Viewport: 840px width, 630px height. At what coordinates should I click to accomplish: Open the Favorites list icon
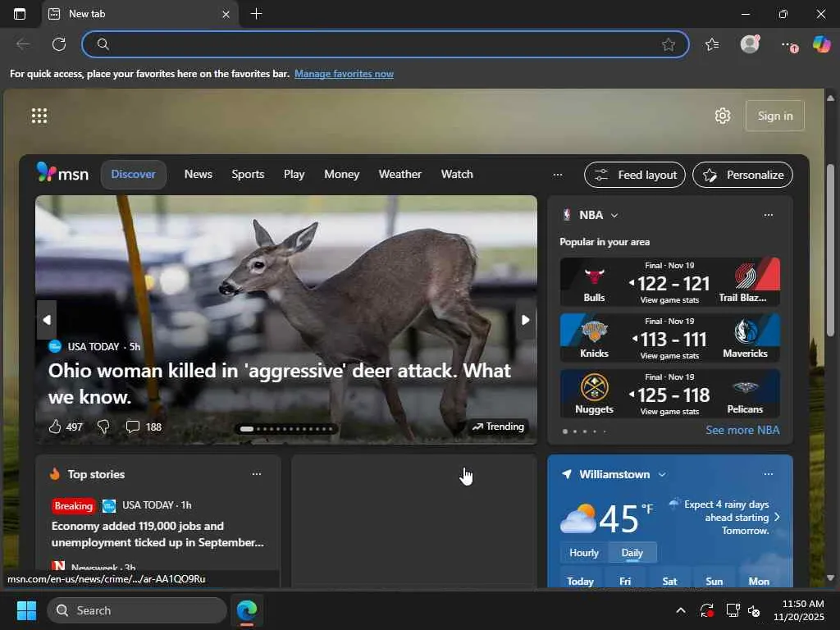tap(712, 44)
